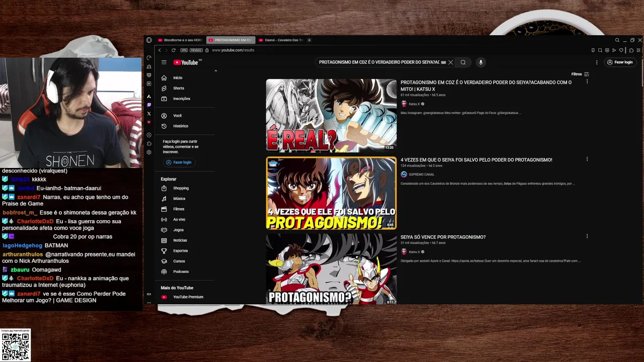644x362 pixels.
Task: Click the send/flow arrow toolbar icon
Action: point(614,50)
